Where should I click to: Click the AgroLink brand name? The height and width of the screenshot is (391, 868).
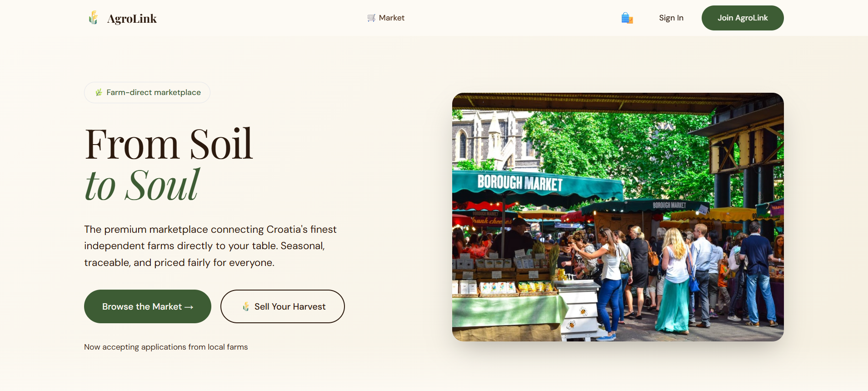click(132, 19)
